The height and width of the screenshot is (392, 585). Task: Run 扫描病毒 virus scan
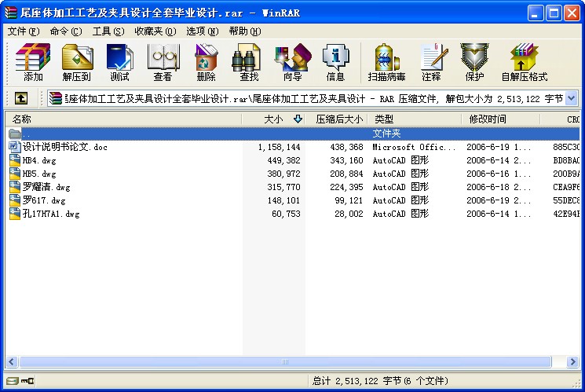388,62
